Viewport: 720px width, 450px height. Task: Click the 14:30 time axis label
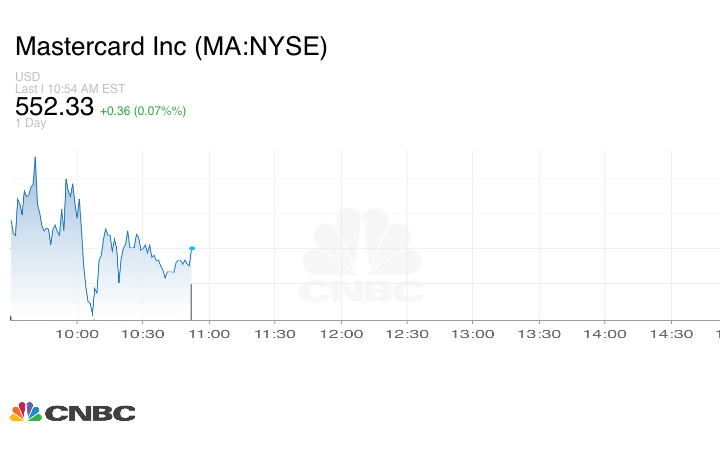[x=671, y=334]
